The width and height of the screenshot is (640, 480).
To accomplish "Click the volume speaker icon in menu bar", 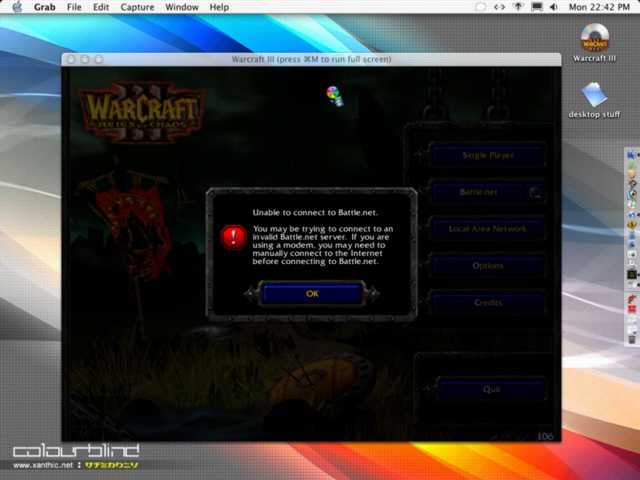I will (x=554, y=7).
